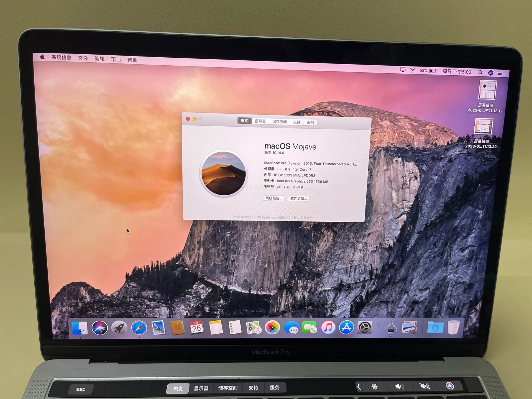Open 系统信息 menu in menu bar

point(62,57)
